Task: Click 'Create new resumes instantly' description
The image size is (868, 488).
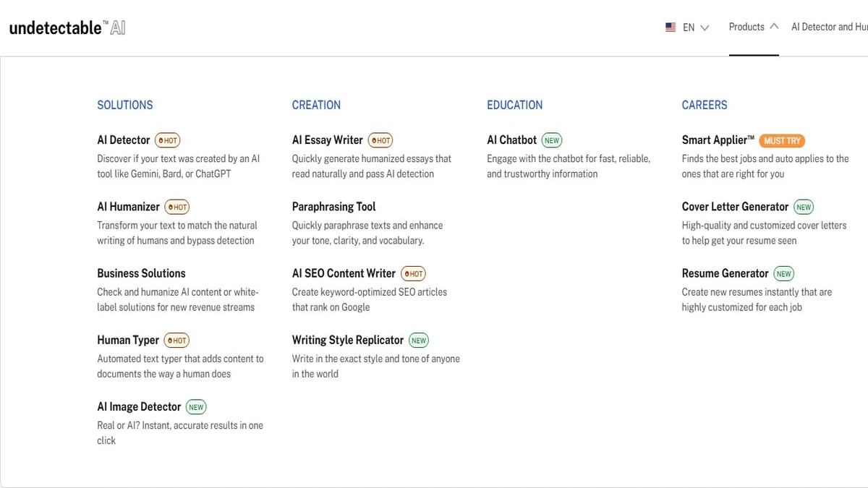Action: click(757, 299)
